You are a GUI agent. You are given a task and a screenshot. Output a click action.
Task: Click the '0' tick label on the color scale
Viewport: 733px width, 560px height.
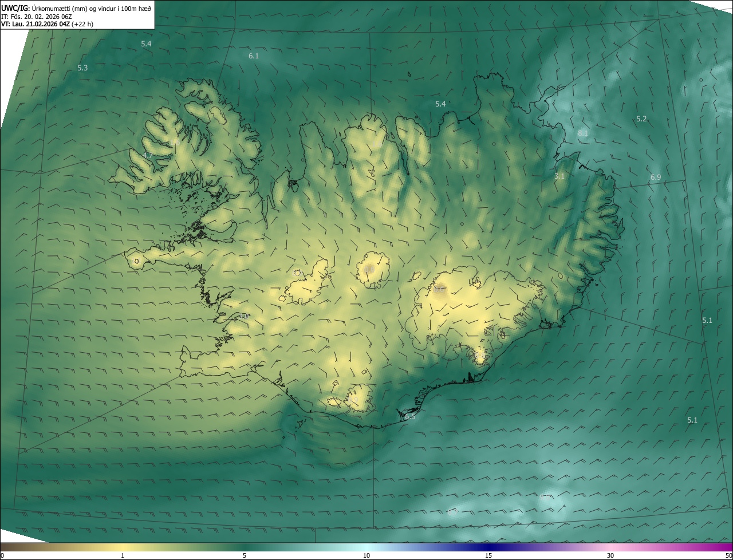(2, 555)
